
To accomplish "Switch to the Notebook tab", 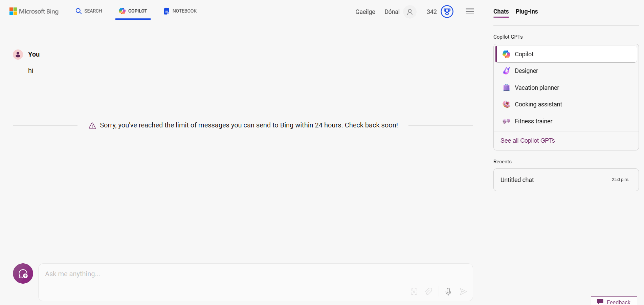I will [x=180, y=11].
